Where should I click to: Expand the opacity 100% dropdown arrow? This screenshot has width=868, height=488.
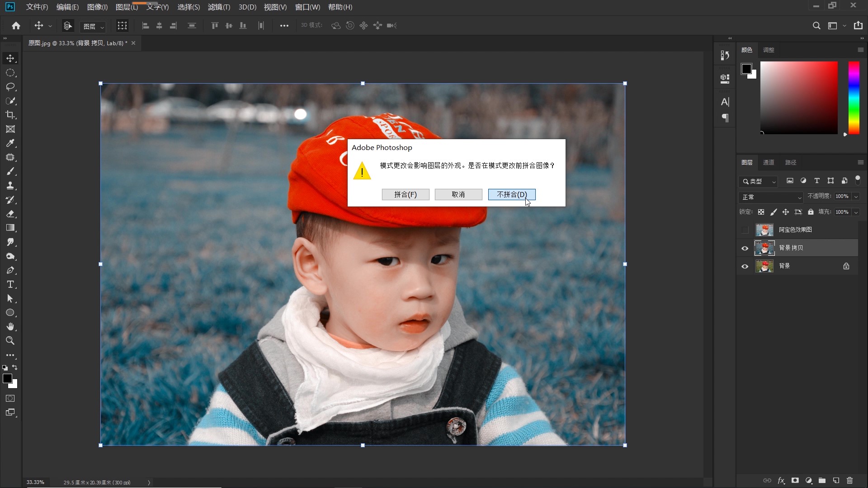856,196
